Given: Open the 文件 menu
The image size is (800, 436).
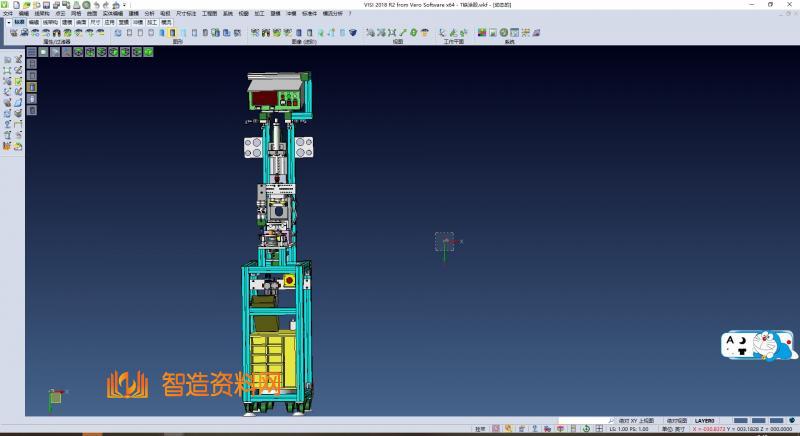Looking at the screenshot, I should 7,13.
